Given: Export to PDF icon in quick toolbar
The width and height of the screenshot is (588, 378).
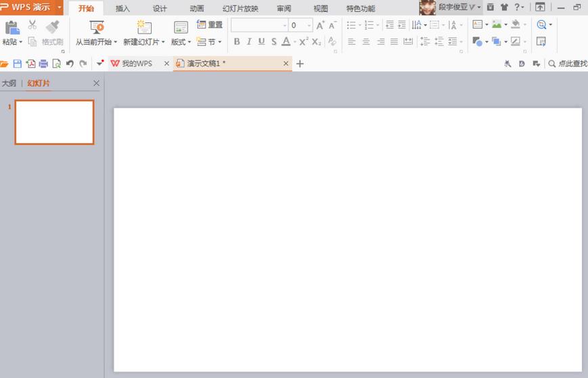Looking at the screenshot, I should tap(30, 64).
